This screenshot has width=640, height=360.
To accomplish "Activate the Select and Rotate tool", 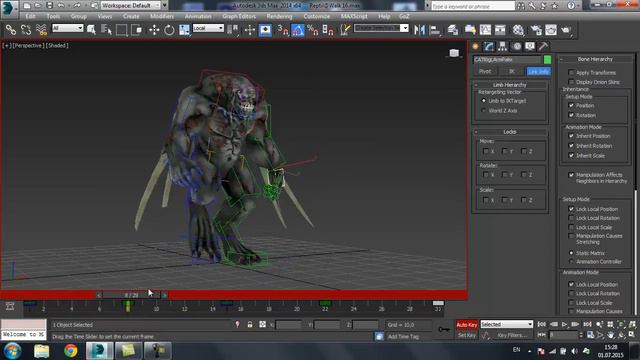I will pyautogui.click(x=169, y=30).
